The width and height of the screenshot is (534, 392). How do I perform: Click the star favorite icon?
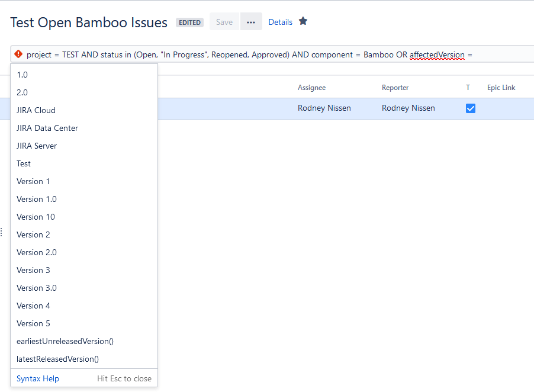tap(303, 21)
